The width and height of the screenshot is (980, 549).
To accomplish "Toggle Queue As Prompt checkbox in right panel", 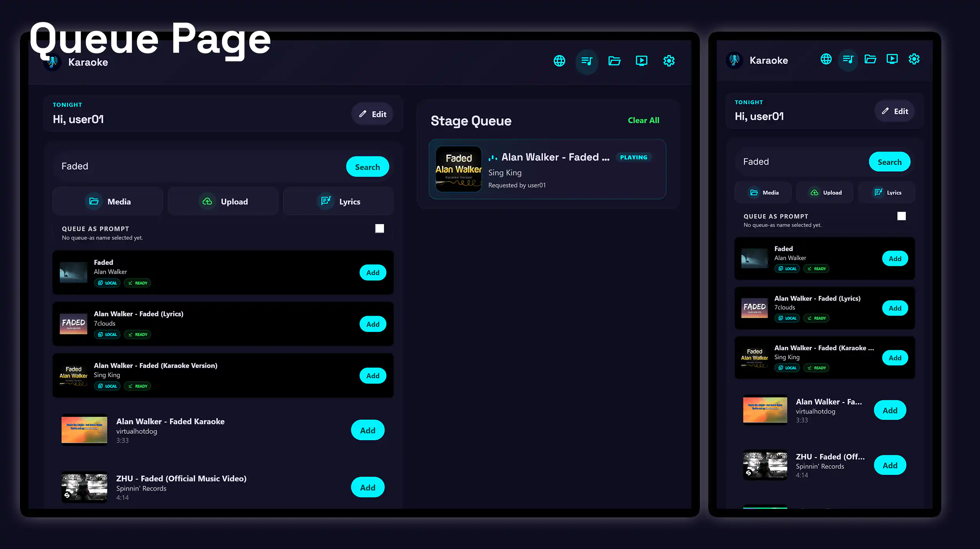I will pyautogui.click(x=902, y=216).
